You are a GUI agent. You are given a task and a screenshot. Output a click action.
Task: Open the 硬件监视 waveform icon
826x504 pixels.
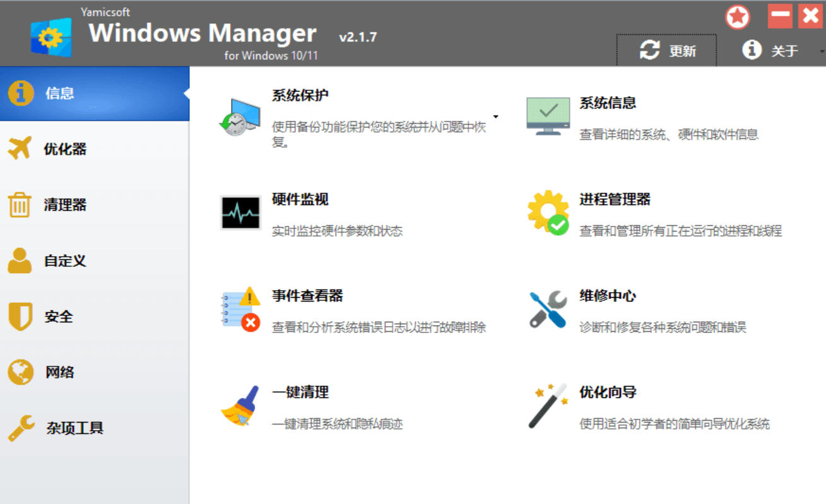pyautogui.click(x=240, y=213)
